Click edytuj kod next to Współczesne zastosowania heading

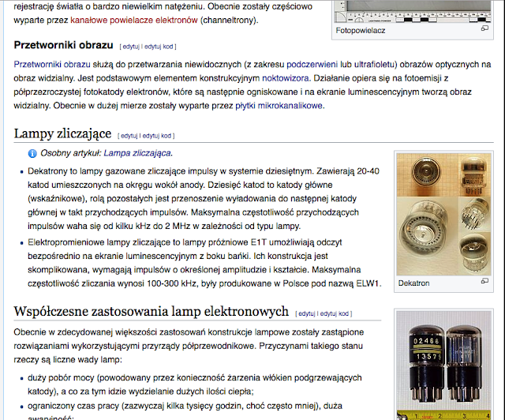(335, 313)
